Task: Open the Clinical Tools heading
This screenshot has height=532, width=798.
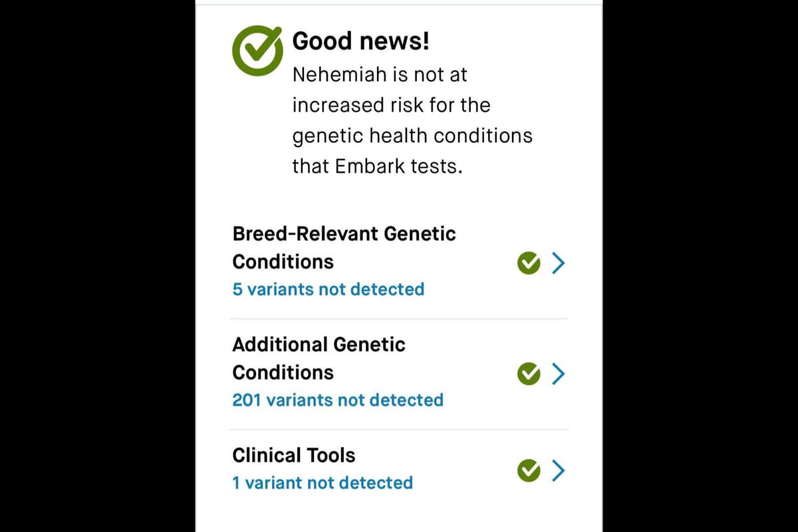Action: [x=294, y=455]
